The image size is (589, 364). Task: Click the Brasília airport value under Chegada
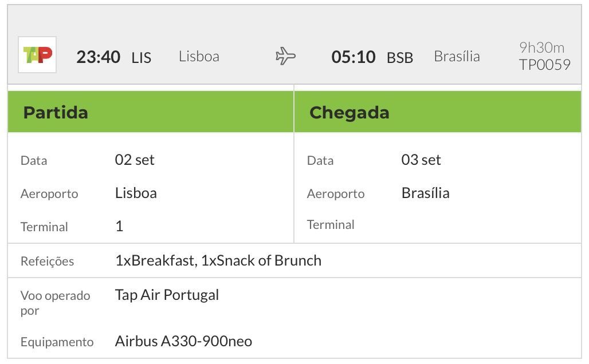click(x=426, y=193)
